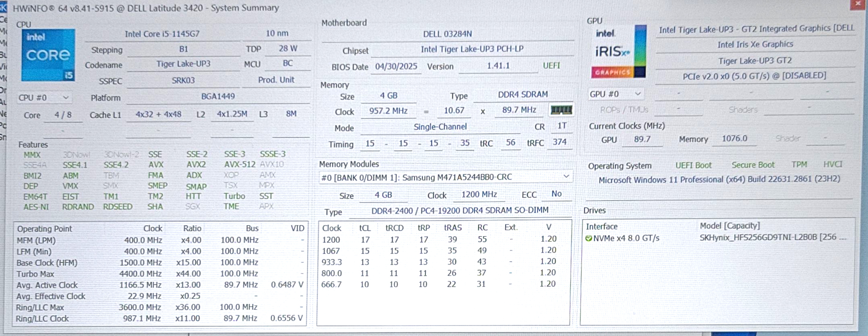Click the Secure Boot indicator
The height and width of the screenshot is (336, 868).
753,165
